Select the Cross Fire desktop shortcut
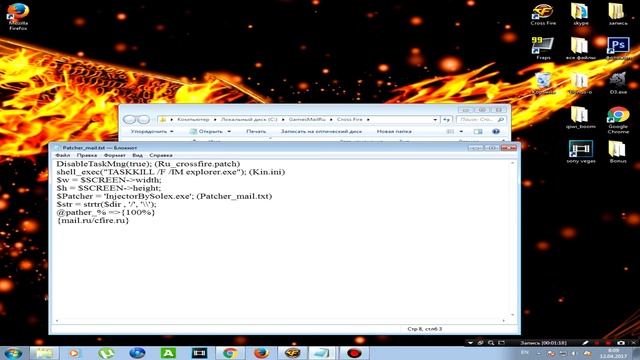640x360 pixels. tap(543, 15)
